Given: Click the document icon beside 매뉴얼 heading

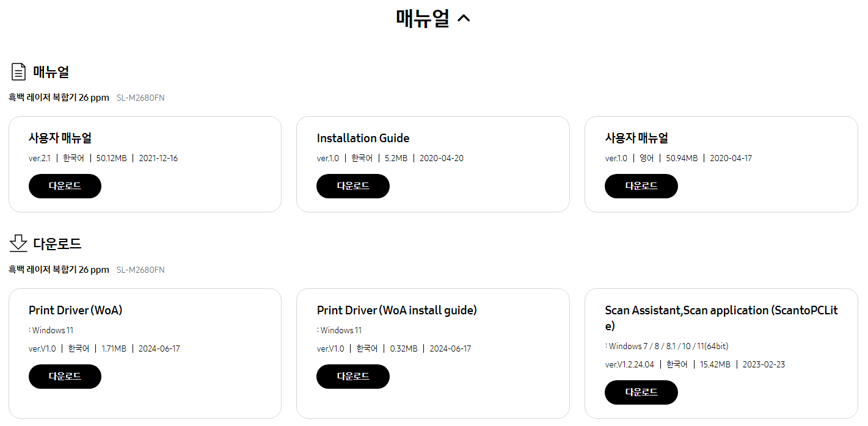Looking at the screenshot, I should pos(18,71).
